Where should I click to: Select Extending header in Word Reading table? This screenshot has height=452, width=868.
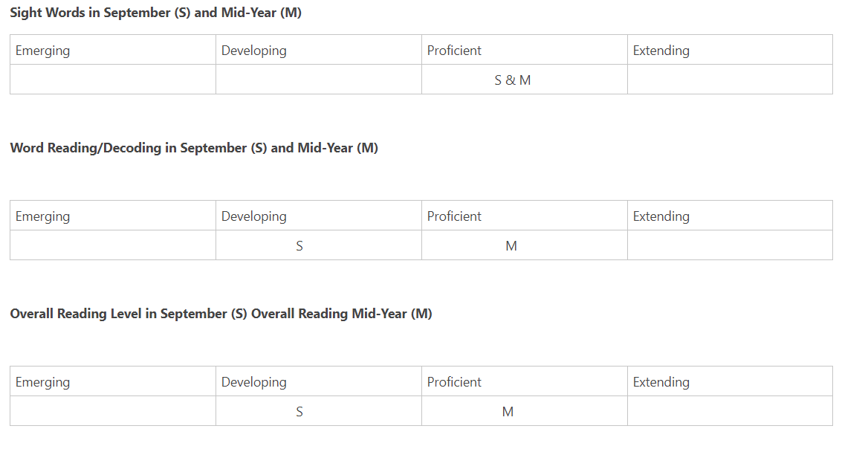(731, 216)
